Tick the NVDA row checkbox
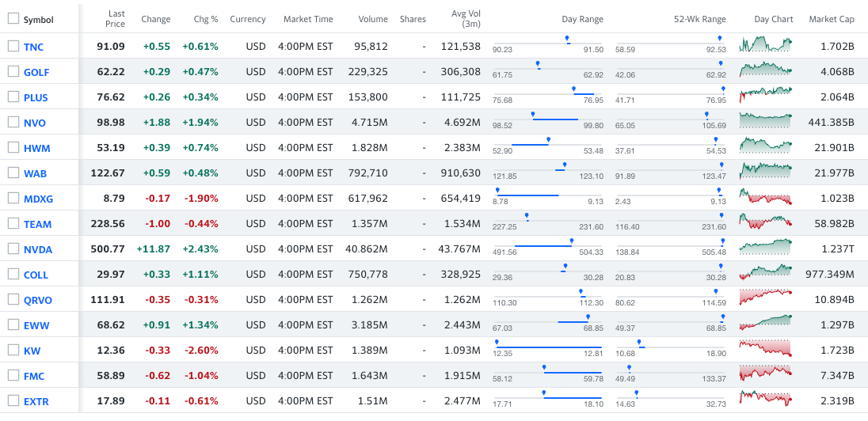This screenshot has height=421, width=868. (x=13, y=249)
